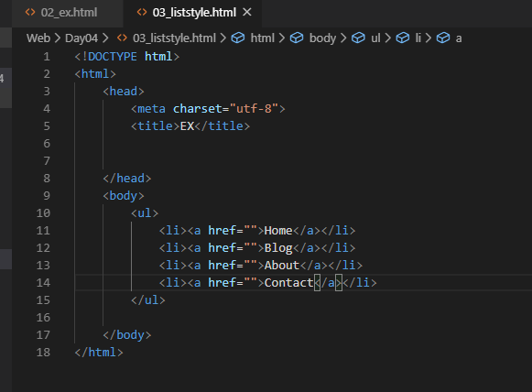The height and width of the screenshot is (392, 532).
Task: Place cursor on DOCTYPE html declaration
Action: click(127, 57)
